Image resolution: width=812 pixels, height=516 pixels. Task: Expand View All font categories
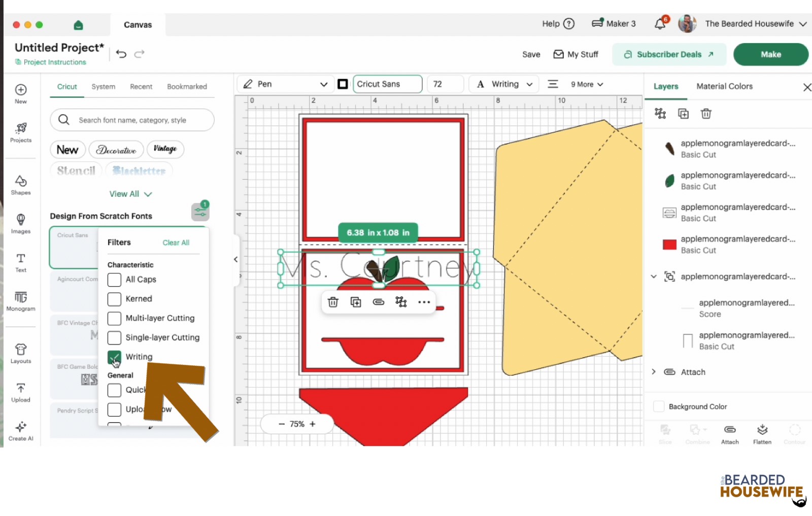[x=130, y=194]
